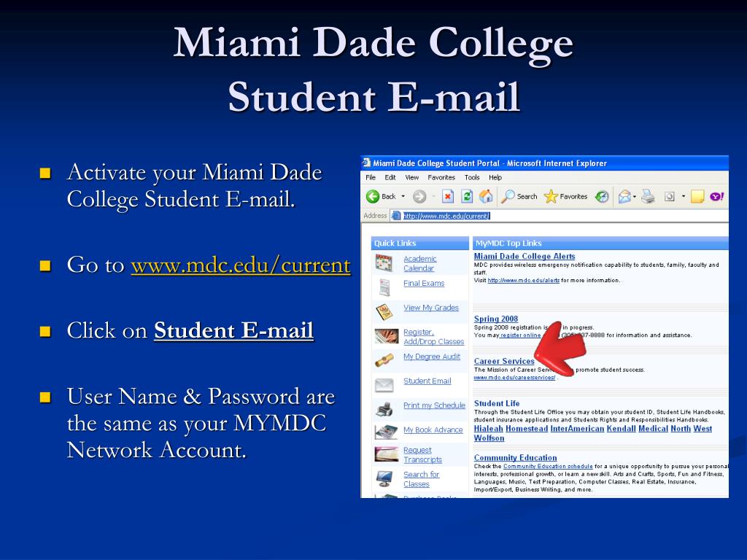
Task: Click the Refresh page icon
Action: (x=468, y=196)
